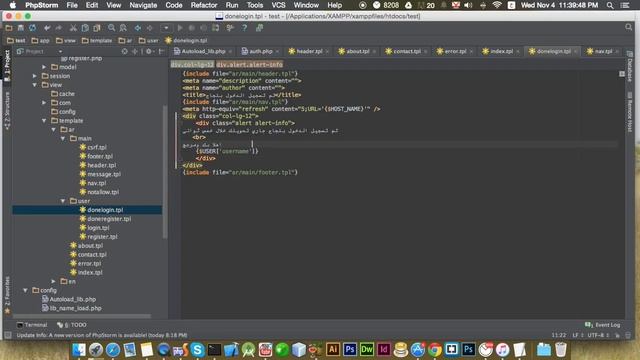
Task: Click the Redo arrow in toolbar
Action: click(58, 28)
